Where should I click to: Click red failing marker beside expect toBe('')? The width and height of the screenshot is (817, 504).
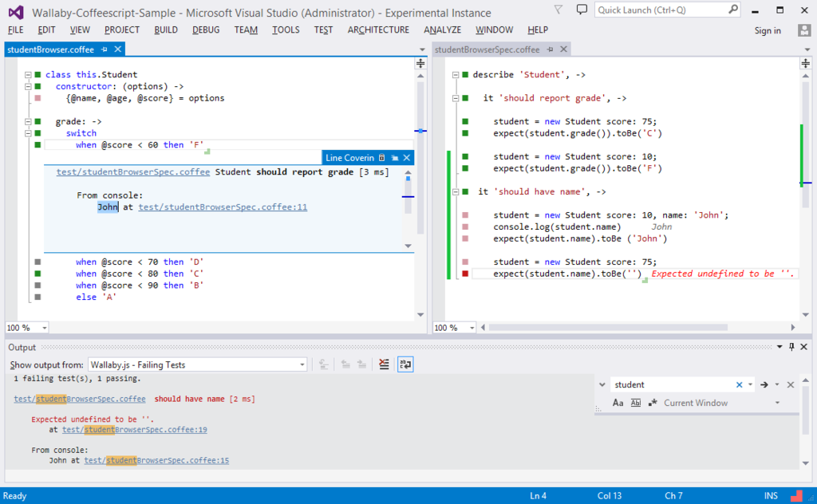[465, 274]
